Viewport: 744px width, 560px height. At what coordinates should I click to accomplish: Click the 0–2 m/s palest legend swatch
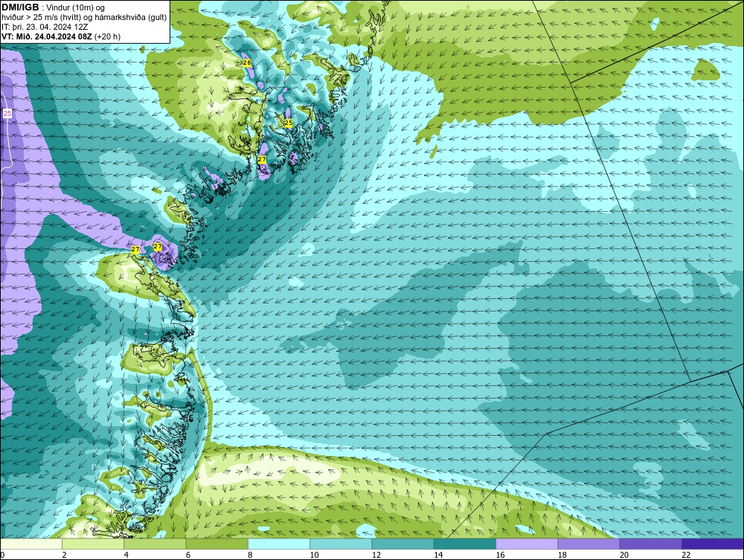[31, 544]
